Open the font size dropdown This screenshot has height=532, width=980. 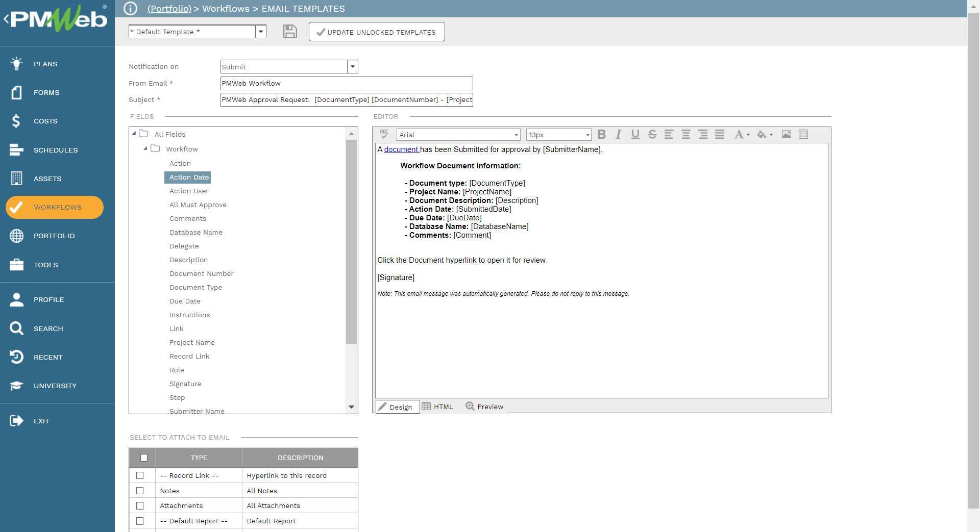tap(587, 134)
